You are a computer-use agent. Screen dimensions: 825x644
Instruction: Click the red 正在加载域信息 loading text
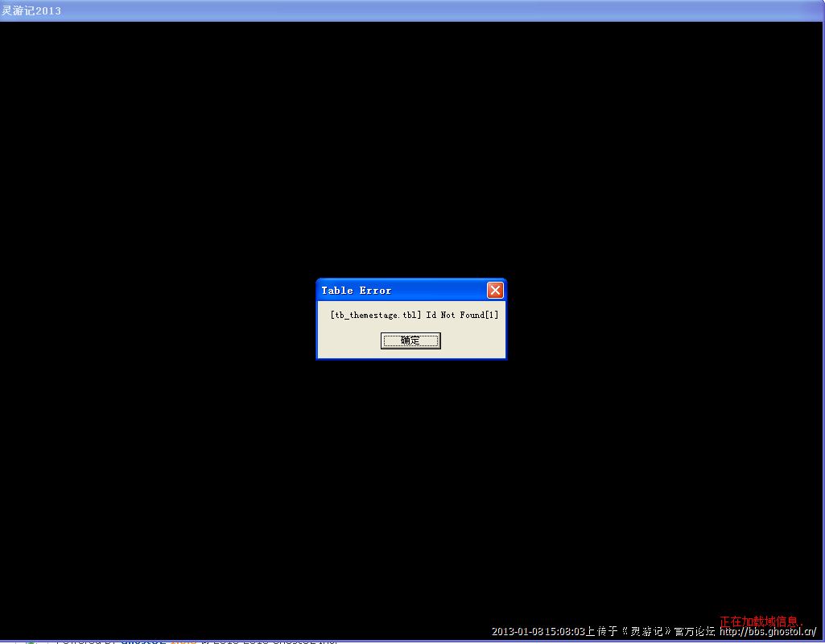(761, 621)
